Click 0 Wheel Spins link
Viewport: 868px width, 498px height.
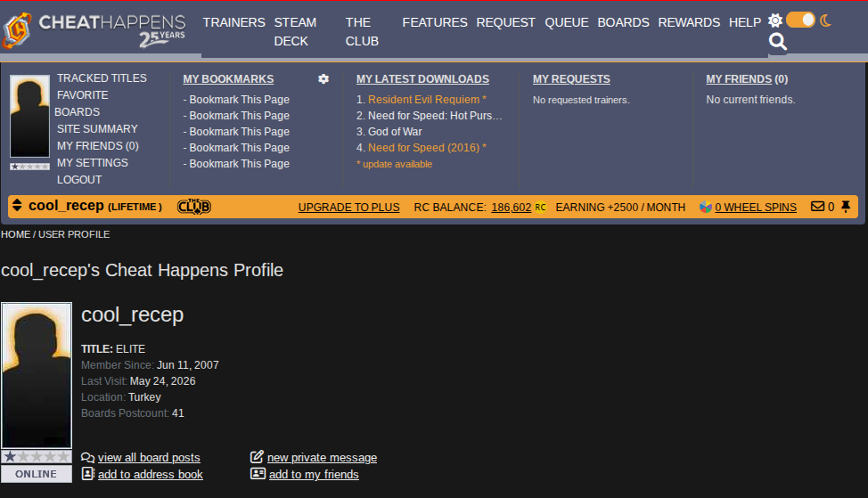coord(756,208)
